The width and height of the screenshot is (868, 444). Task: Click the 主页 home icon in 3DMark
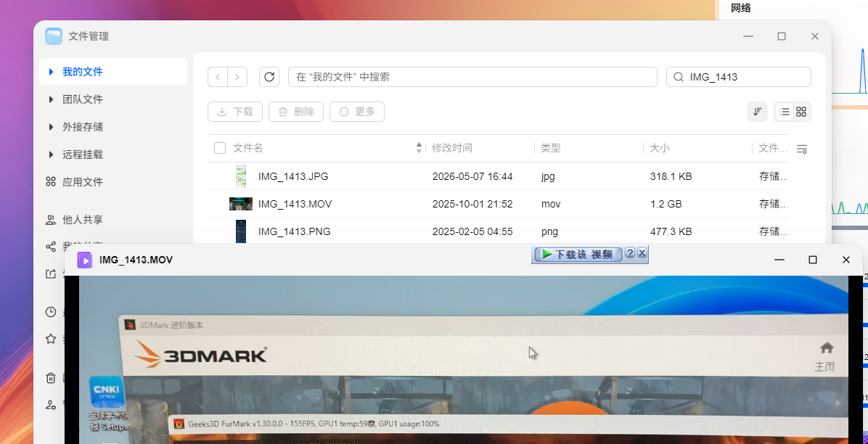[826, 348]
